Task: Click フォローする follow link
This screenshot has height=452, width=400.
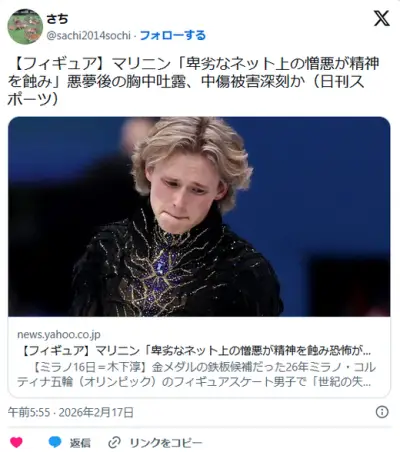Action: click(173, 35)
